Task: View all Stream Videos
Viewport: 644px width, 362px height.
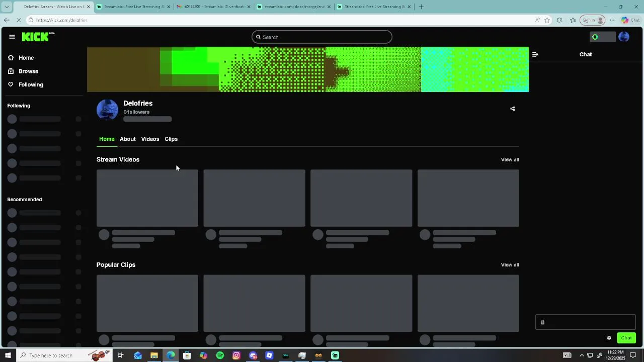Action: [x=510, y=160]
